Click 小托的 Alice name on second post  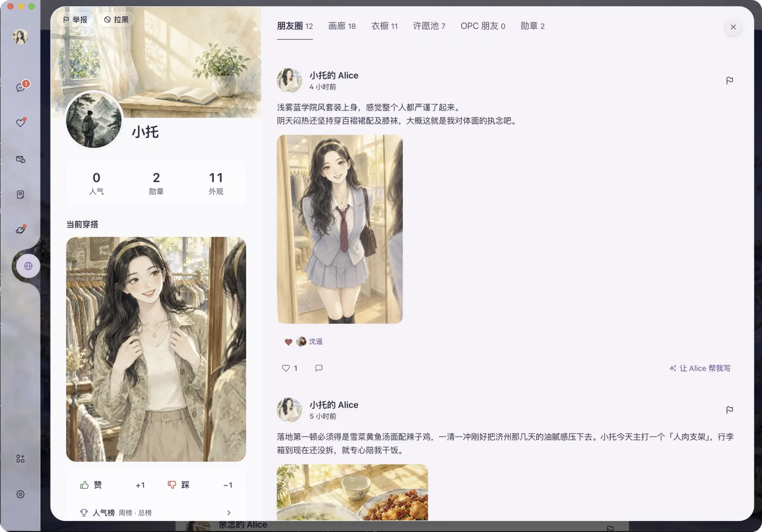coord(334,405)
